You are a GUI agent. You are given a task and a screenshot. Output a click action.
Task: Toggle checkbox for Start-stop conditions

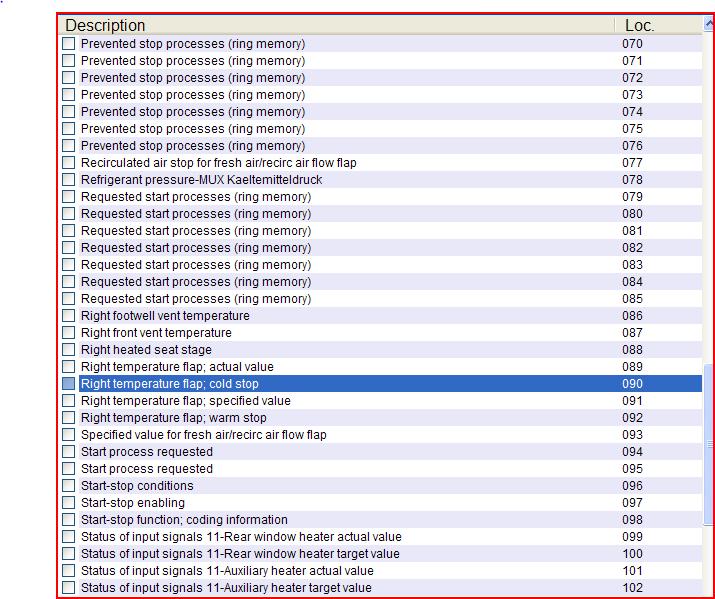[68, 486]
